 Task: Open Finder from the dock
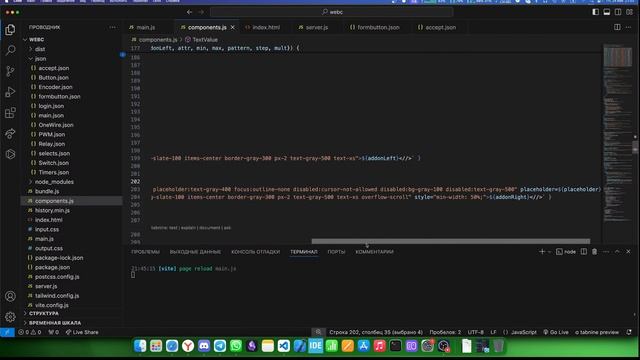(x=140, y=346)
